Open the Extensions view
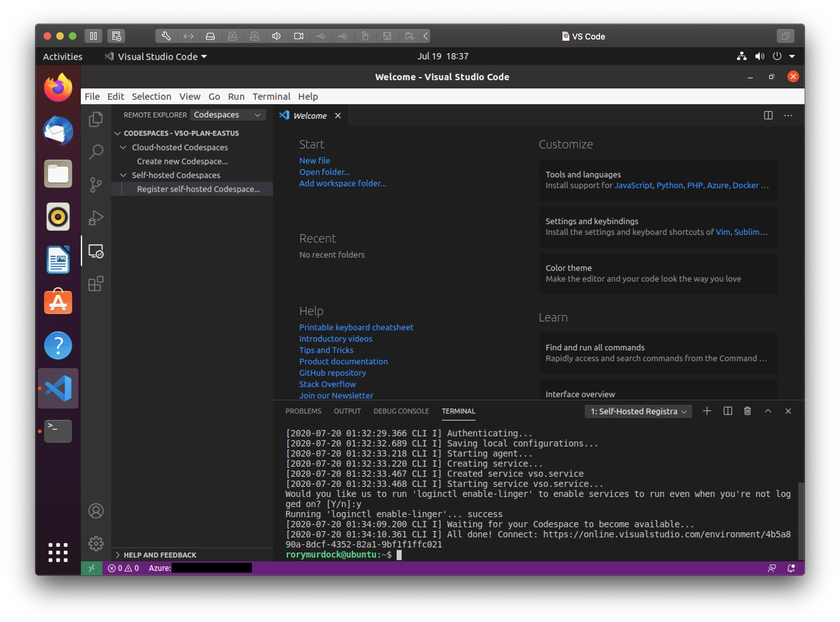Screen dimensions: 840x622 coord(96,284)
